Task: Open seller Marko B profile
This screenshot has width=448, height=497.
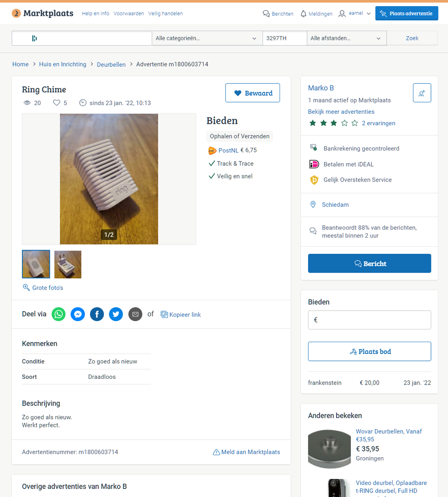Action: pos(321,88)
